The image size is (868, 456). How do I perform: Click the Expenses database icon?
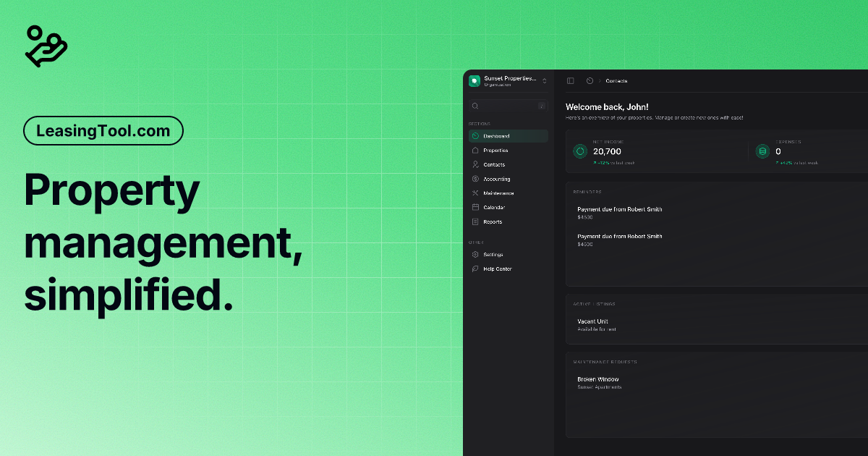762,151
